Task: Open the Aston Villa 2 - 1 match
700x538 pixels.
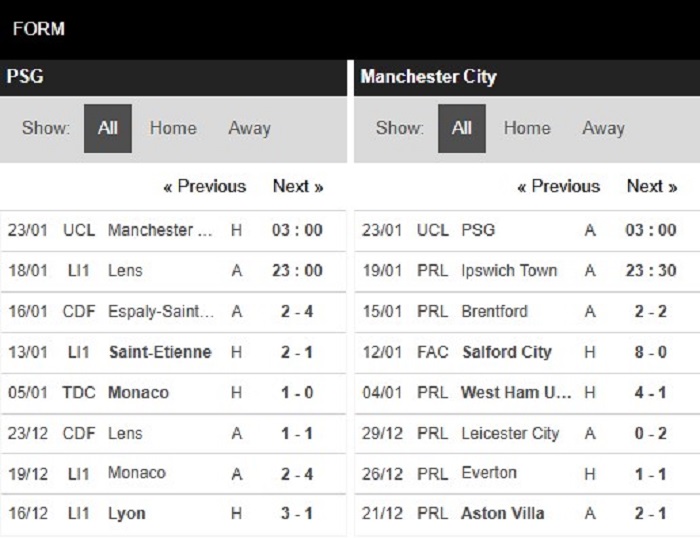Action: click(x=527, y=514)
